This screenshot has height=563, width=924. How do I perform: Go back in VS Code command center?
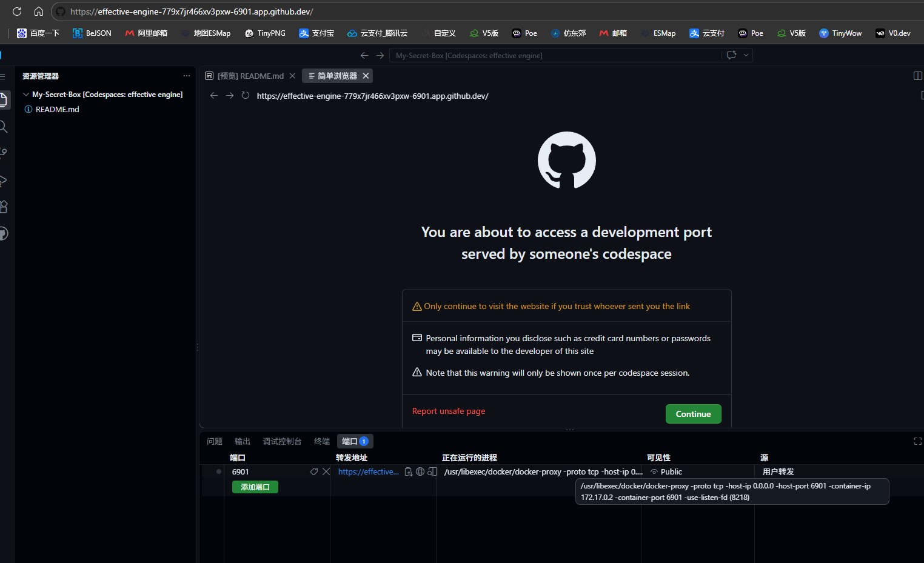tap(364, 55)
